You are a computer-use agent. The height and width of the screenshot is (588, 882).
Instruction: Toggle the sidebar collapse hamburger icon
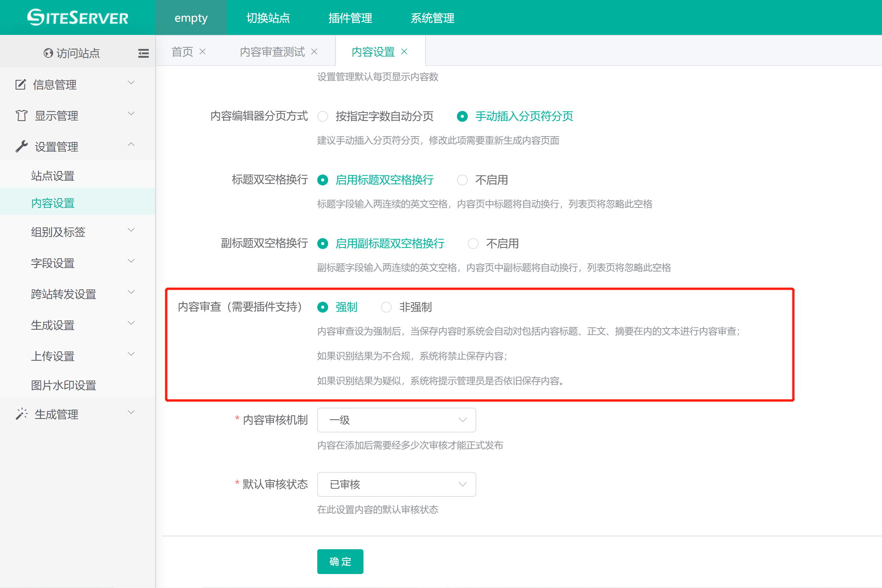(x=143, y=53)
